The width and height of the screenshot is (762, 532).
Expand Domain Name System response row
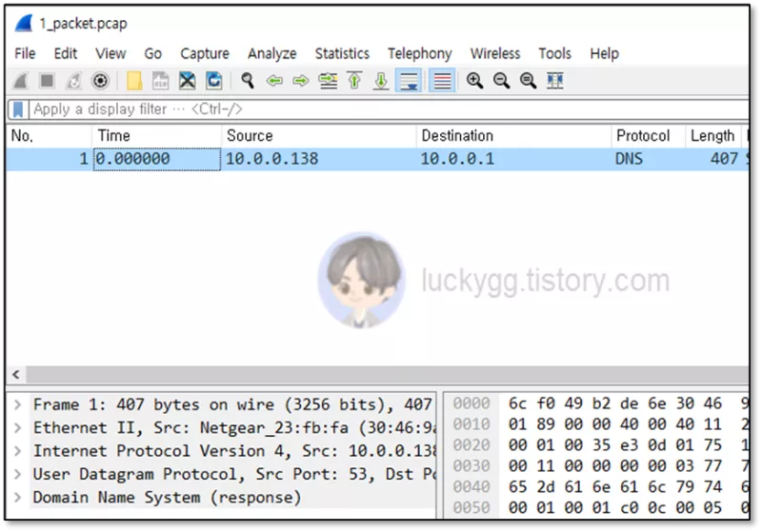tap(17, 498)
